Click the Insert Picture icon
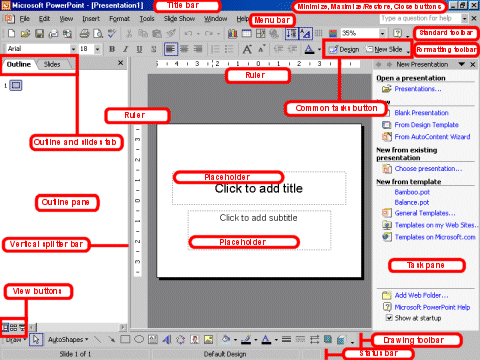This screenshot has height=360, width=480. click(x=209, y=339)
